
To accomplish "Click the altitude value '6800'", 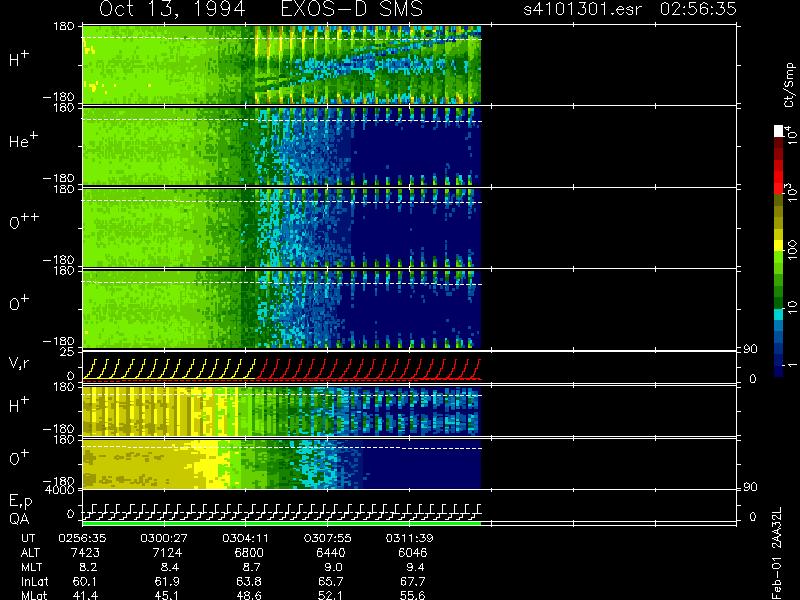I will click(x=249, y=553).
